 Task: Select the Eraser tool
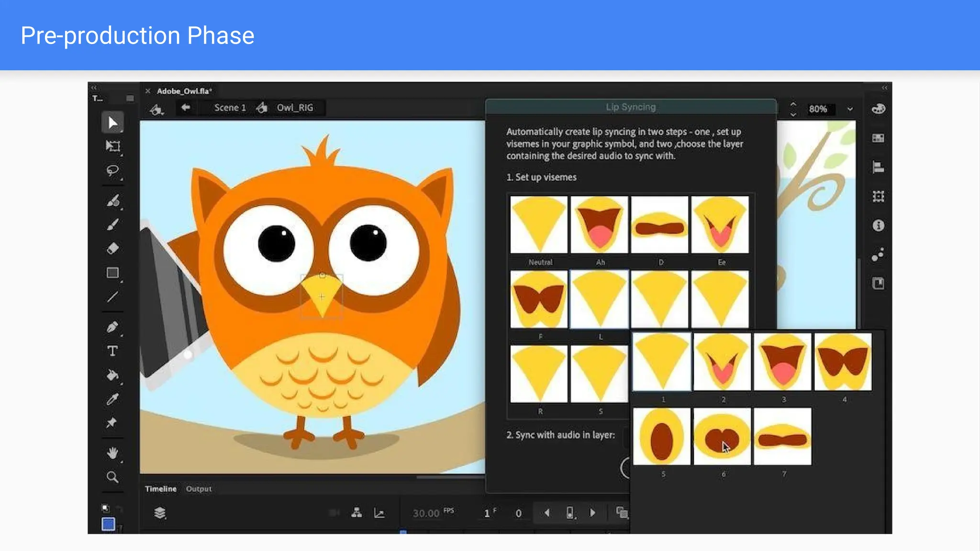[113, 248]
